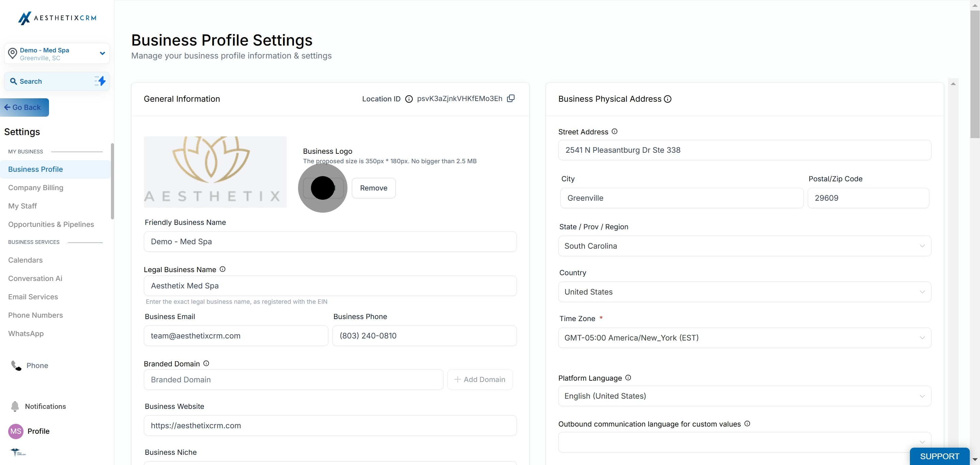Click the Platform Language info icon
The image size is (980, 465).
[628, 378]
